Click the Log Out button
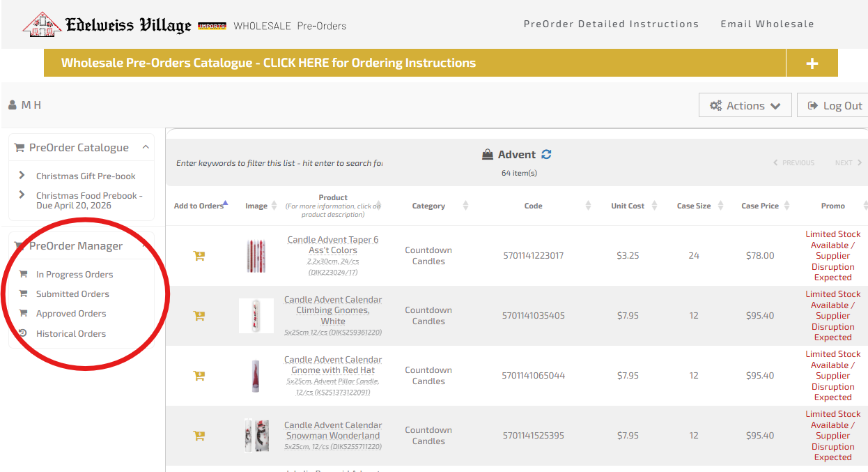868x472 pixels. click(x=835, y=105)
